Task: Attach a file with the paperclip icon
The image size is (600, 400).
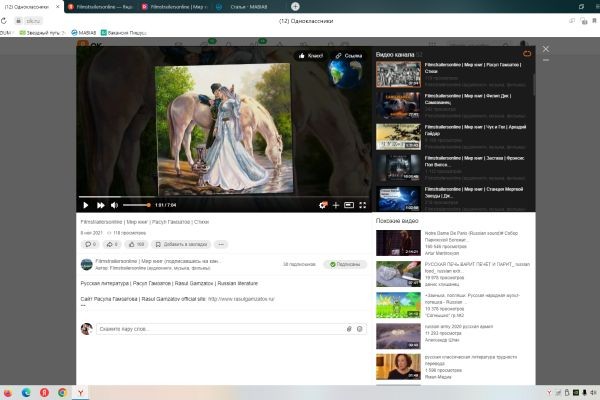Action: click(349, 329)
